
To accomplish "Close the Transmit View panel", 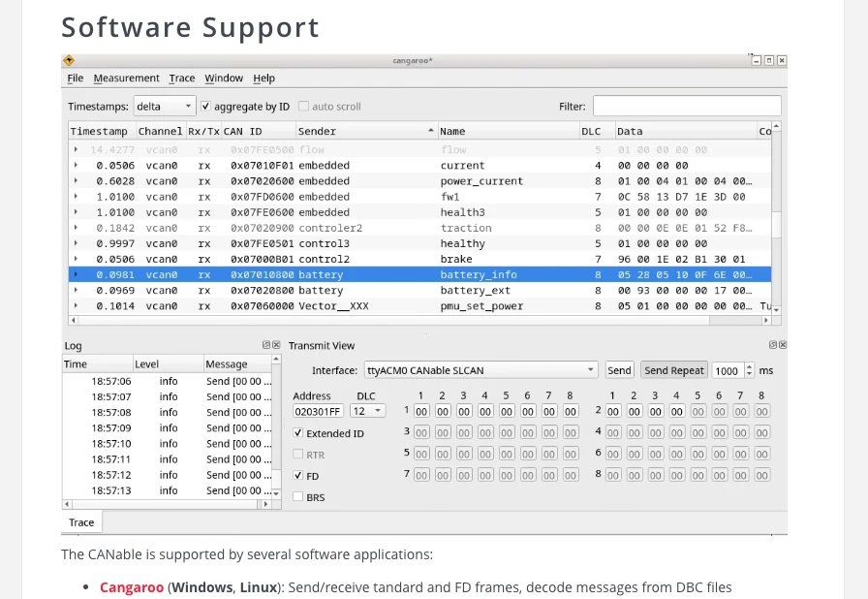I will [x=783, y=345].
